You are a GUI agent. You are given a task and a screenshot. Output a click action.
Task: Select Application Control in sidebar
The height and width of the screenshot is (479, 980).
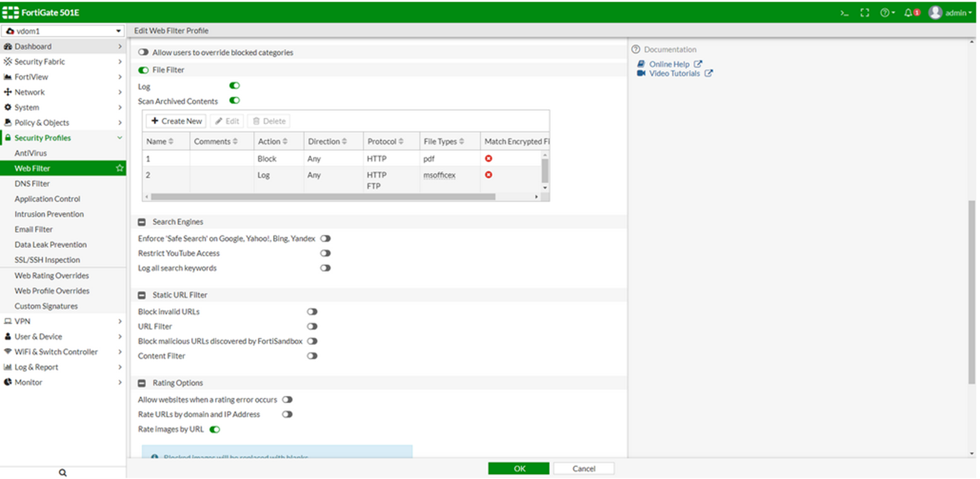pyautogui.click(x=48, y=199)
